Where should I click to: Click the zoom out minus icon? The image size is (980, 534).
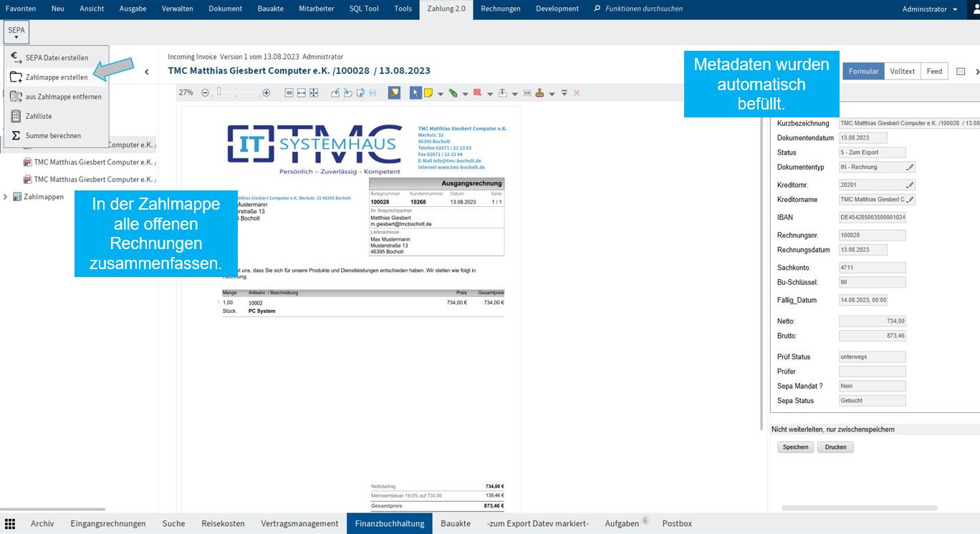click(x=205, y=92)
